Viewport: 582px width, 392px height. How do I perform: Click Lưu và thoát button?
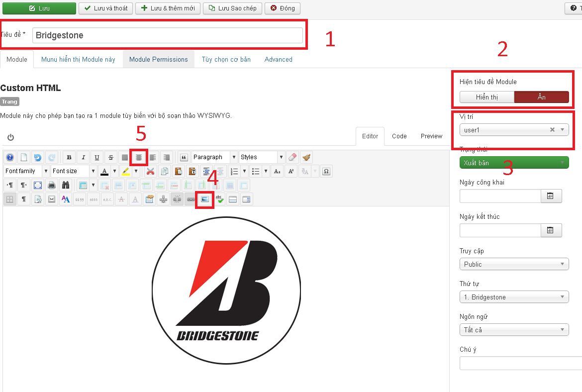(x=106, y=8)
